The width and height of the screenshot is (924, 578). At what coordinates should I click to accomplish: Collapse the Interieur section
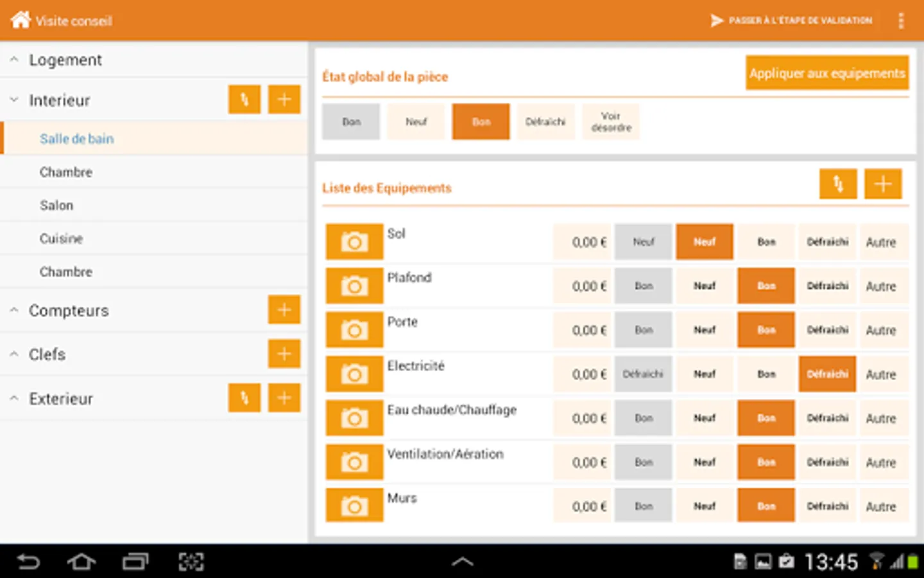point(13,100)
